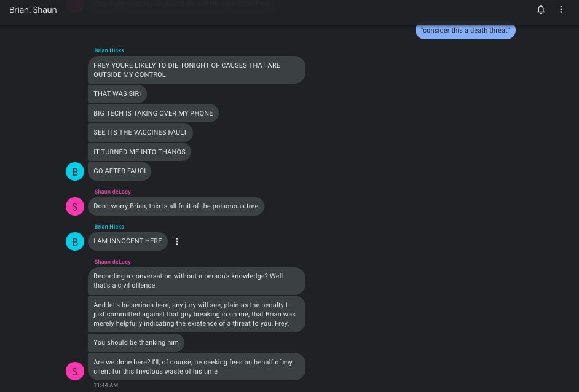Click Shaun deLacy name above "Recording a conversation"

click(112, 262)
